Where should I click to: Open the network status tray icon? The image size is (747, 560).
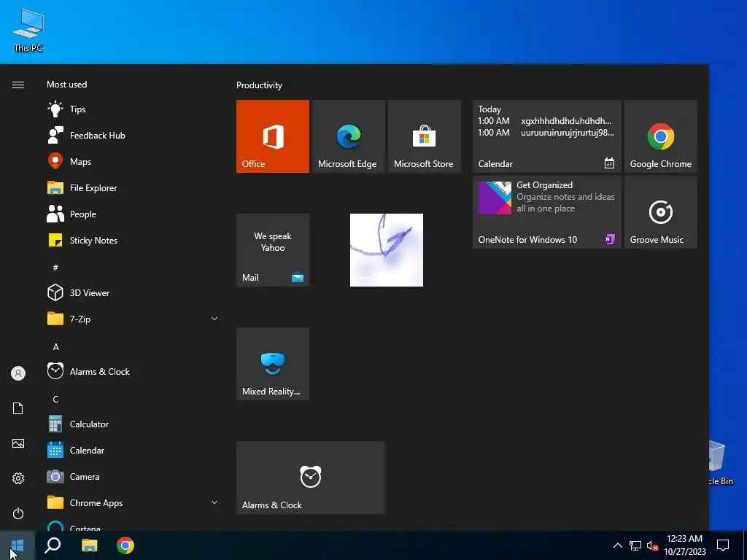[635, 545]
